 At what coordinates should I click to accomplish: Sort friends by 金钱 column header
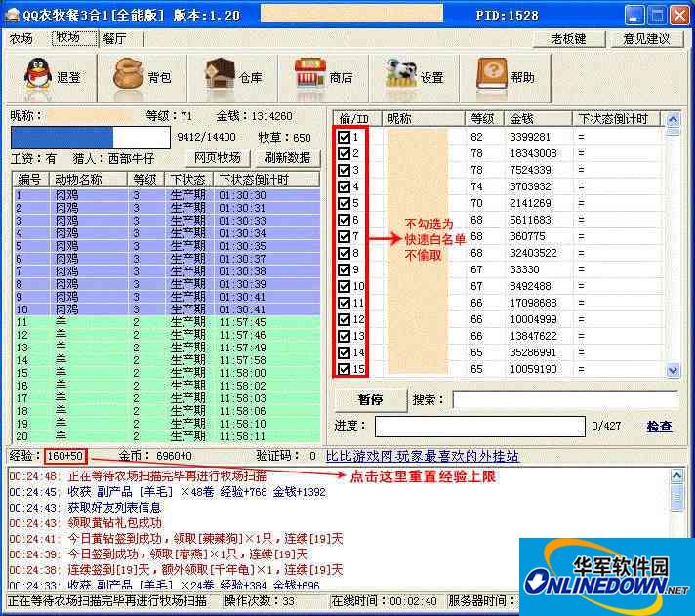pos(538,119)
